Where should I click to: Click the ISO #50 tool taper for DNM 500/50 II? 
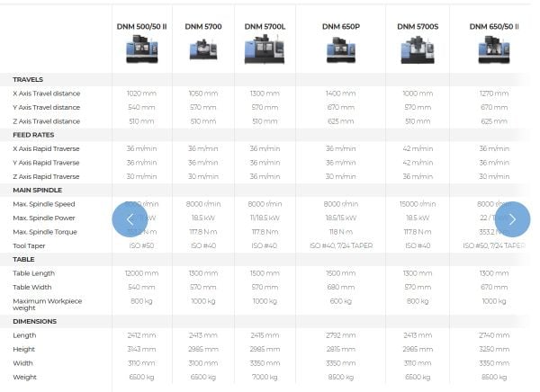tap(141, 245)
